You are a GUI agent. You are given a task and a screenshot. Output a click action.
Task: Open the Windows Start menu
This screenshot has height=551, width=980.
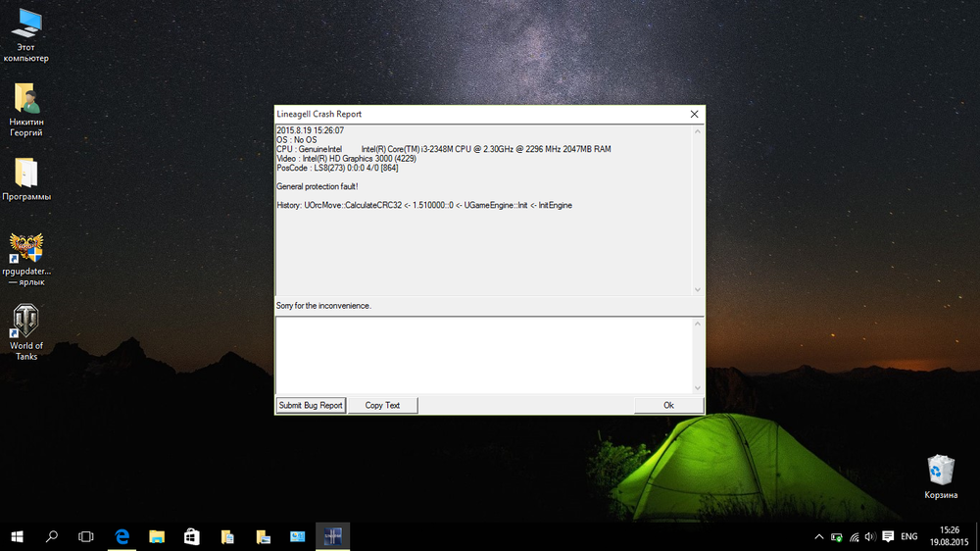(x=17, y=536)
